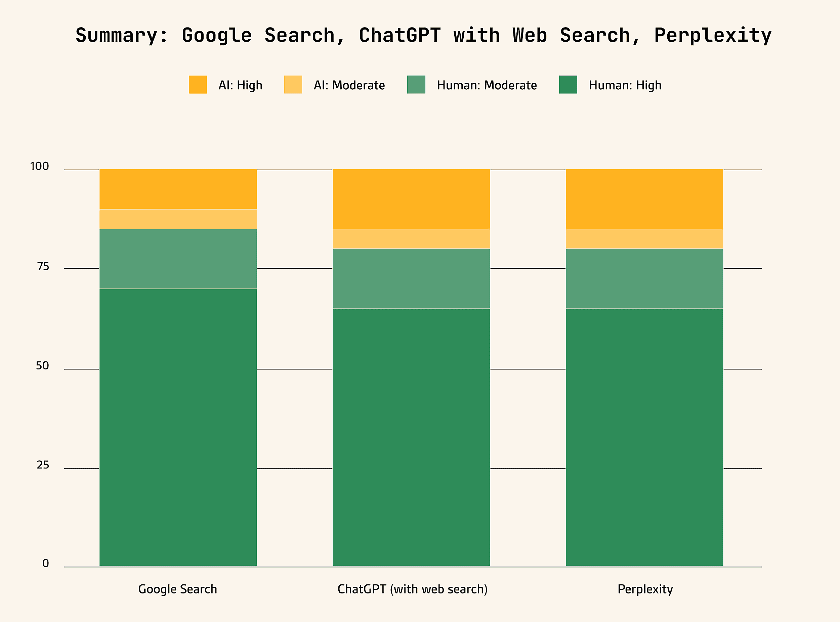Click Perplexity's Human: High bar segment
This screenshot has height=622, width=840.
tap(644, 437)
